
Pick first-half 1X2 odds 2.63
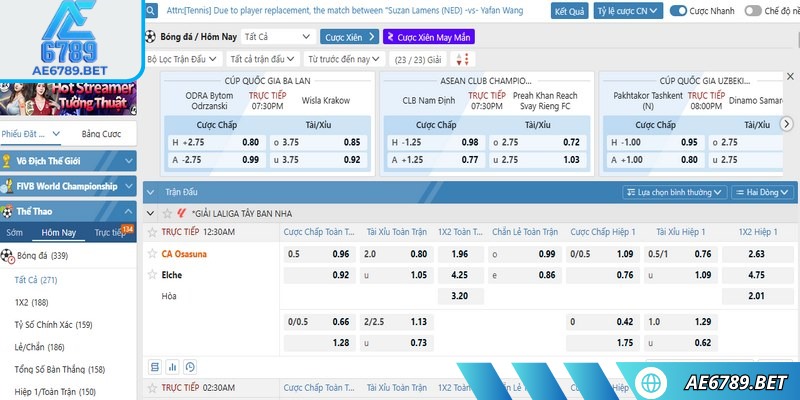click(x=758, y=254)
